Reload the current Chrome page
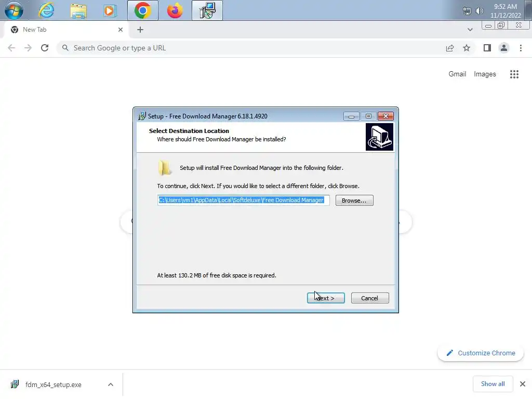Image resolution: width=532 pixels, height=399 pixels. [x=45, y=48]
